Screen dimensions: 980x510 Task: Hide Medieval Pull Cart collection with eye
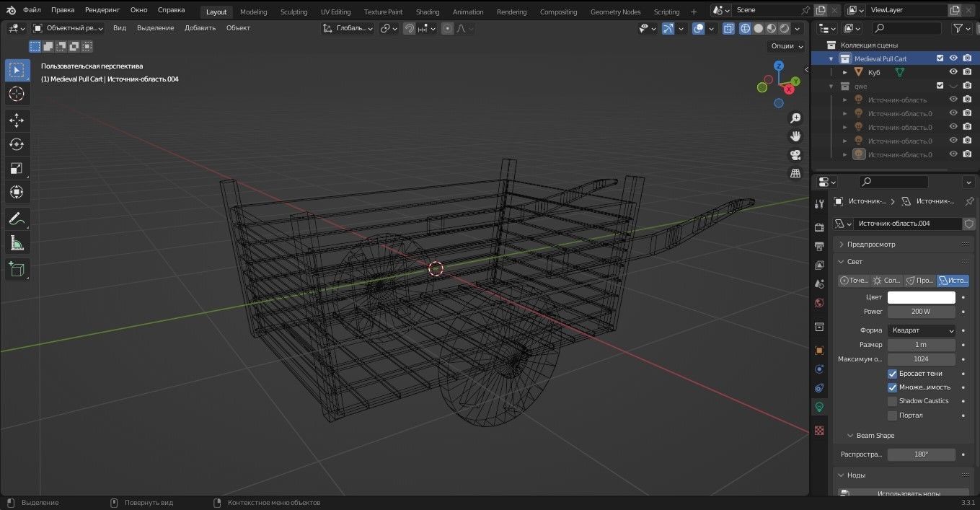pyautogui.click(x=953, y=58)
